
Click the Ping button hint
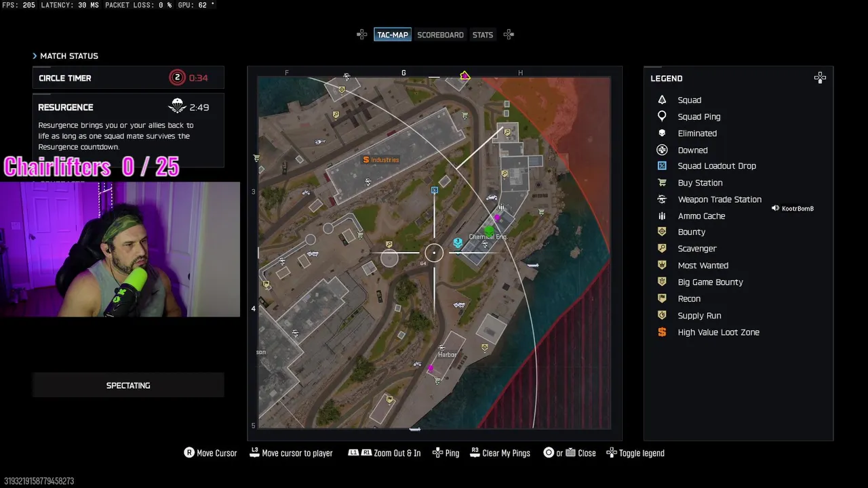[446, 453]
